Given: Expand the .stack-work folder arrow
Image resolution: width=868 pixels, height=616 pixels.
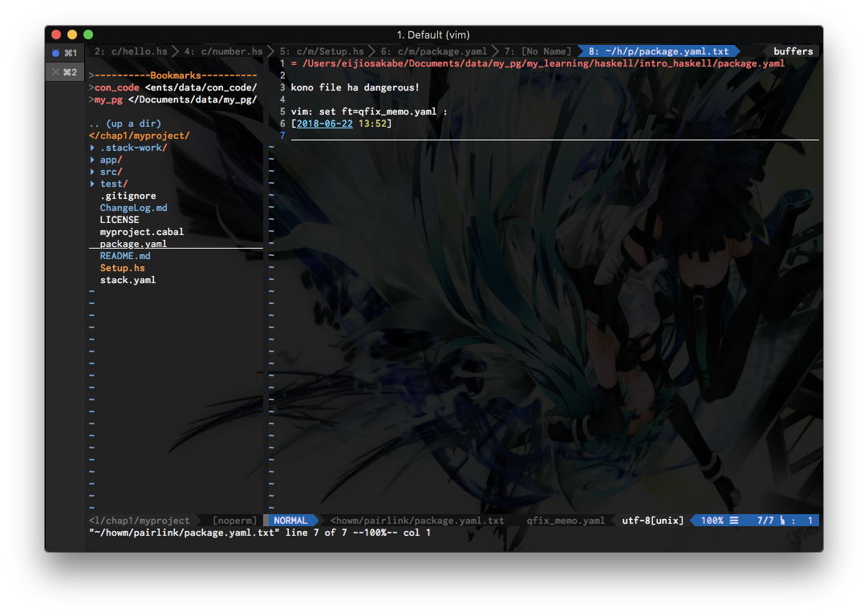Looking at the screenshot, I should [x=92, y=148].
